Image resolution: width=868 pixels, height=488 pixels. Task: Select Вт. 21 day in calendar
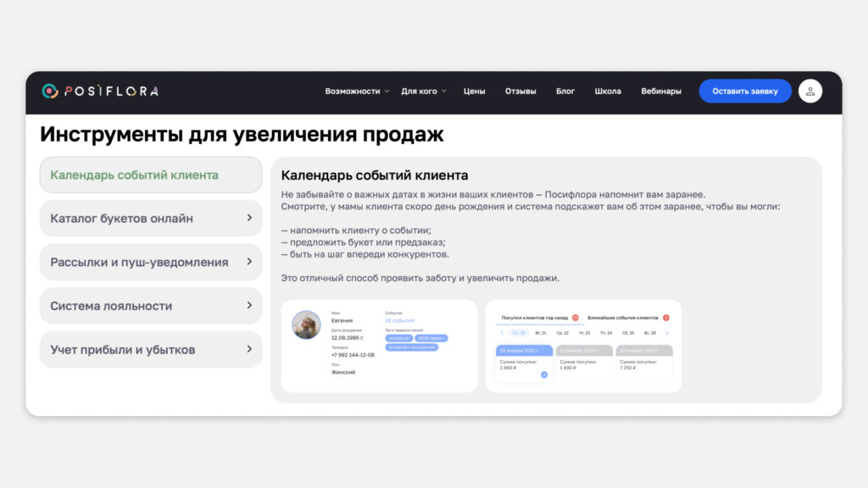pos(541,333)
